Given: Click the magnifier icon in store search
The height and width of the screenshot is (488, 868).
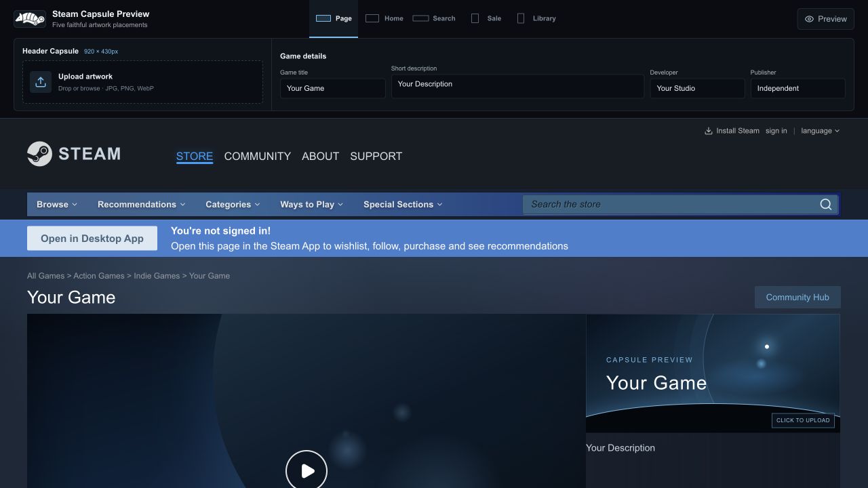Looking at the screenshot, I should point(826,204).
